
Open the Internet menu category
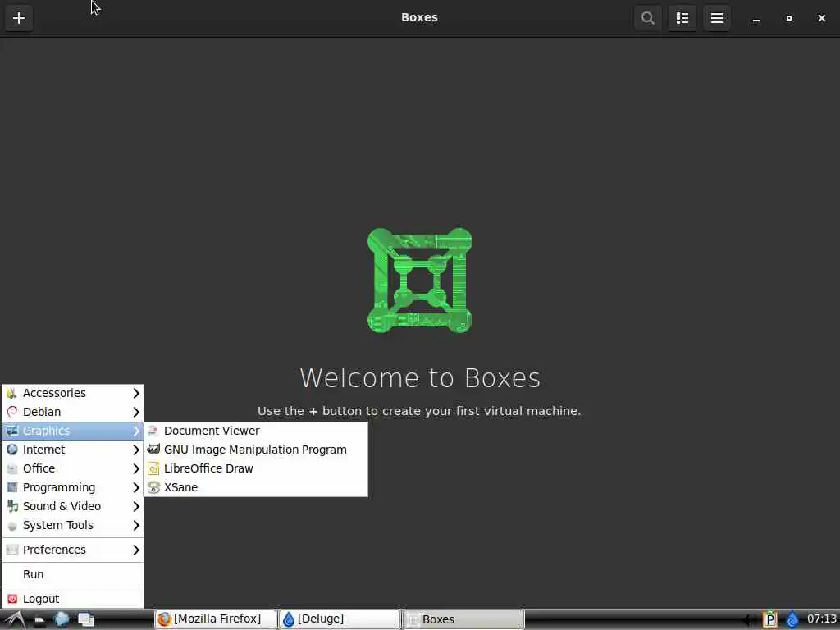tap(73, 450)
